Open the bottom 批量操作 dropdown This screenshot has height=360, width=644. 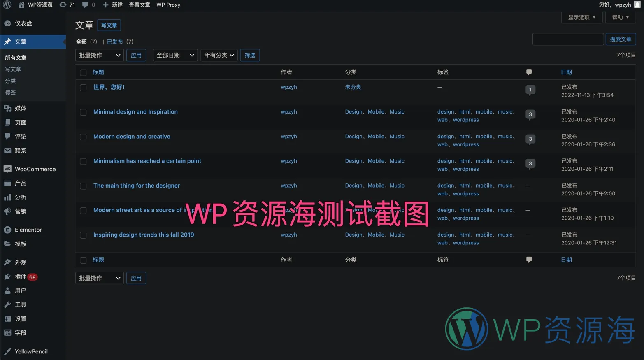pyautogui.click(x=100, y=278)
